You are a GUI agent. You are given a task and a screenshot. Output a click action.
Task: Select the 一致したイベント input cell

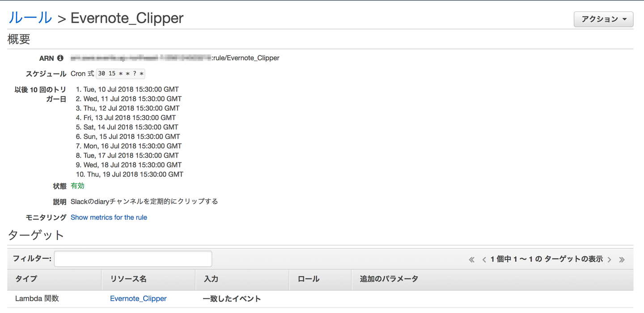(x=232, y=298)
